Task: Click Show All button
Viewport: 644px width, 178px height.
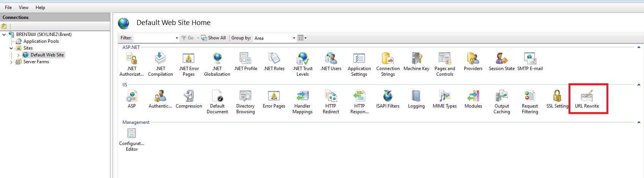Action: pyautogui.click(x=214, y=38)
